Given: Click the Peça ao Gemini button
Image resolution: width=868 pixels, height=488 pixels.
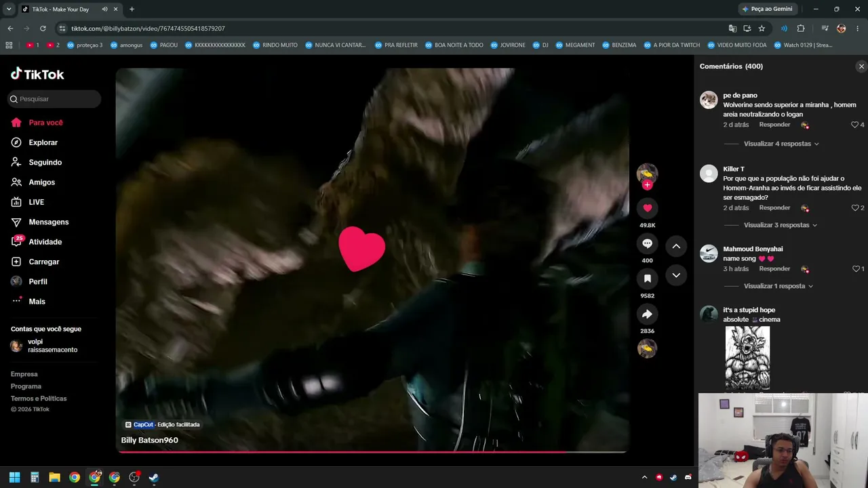Looking at the screenshot, I should [767, 9].
